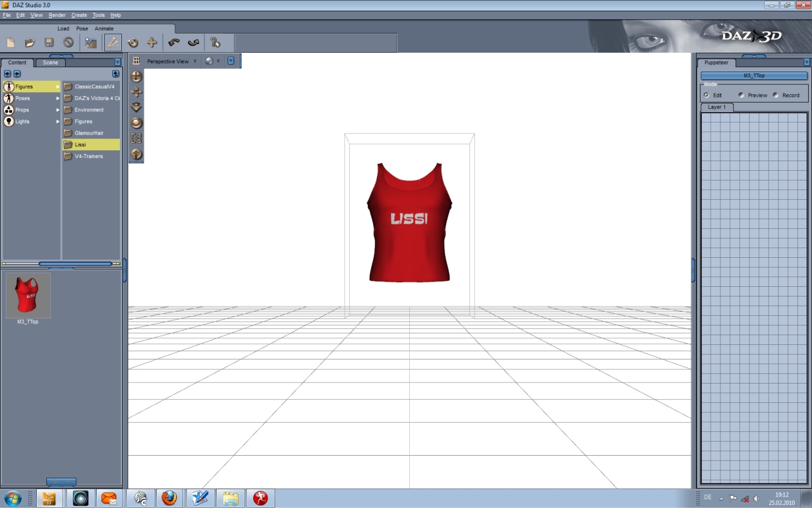Click the pan camera control in viewport
The height and width of the screenshot is (508, 812).
pyautogui.click(x=137, y=92)
